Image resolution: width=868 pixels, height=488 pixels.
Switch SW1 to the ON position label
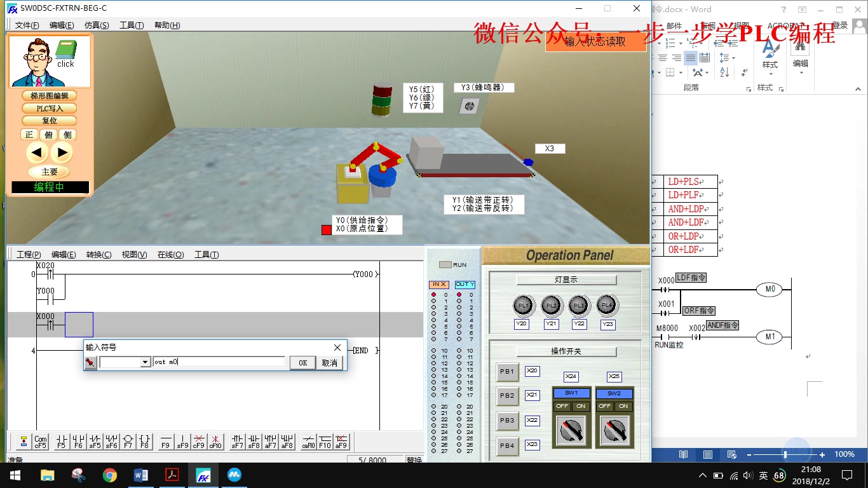click(x=581, y=406)
